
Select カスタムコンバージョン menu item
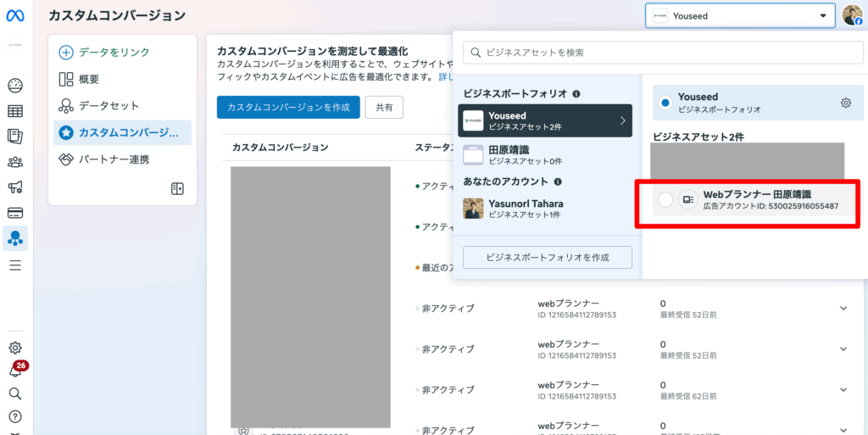click(x=122, y=133)
